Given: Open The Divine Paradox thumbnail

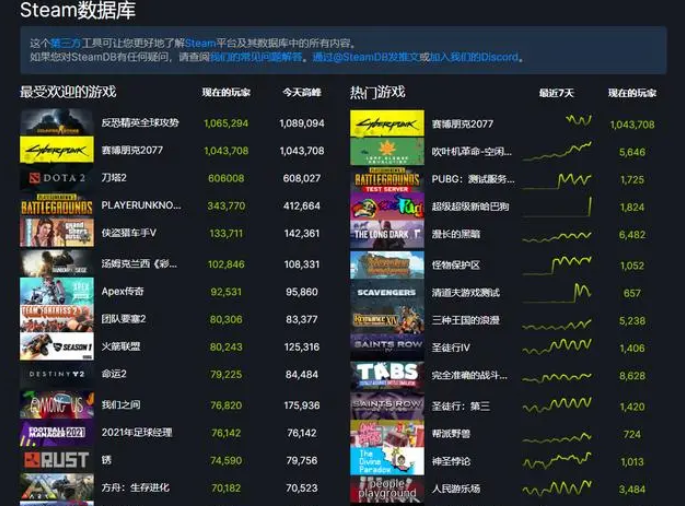Looking at the screenshot, I should 387,461.
